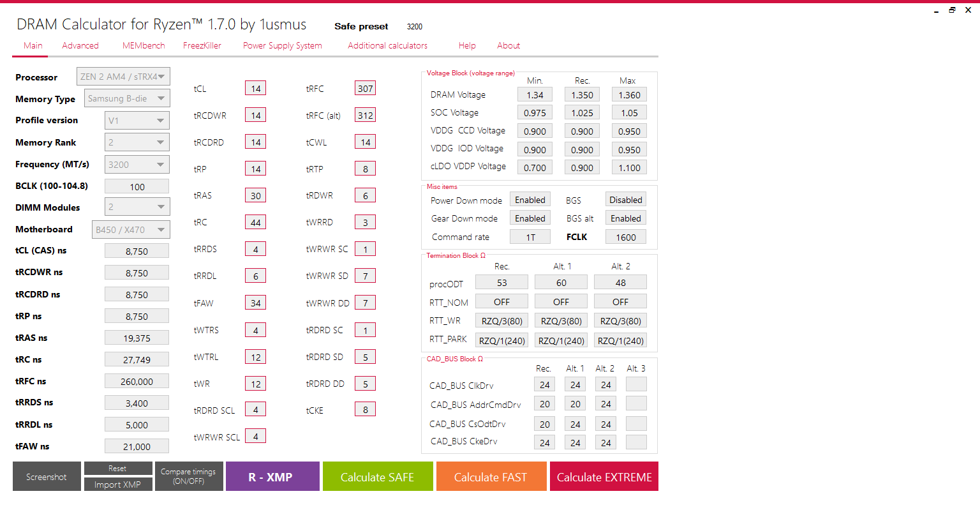The height and width of the screenshot is (526, 980).
Task: Open the Frequency (MT/s) dropdown
Action: point(137,164)
